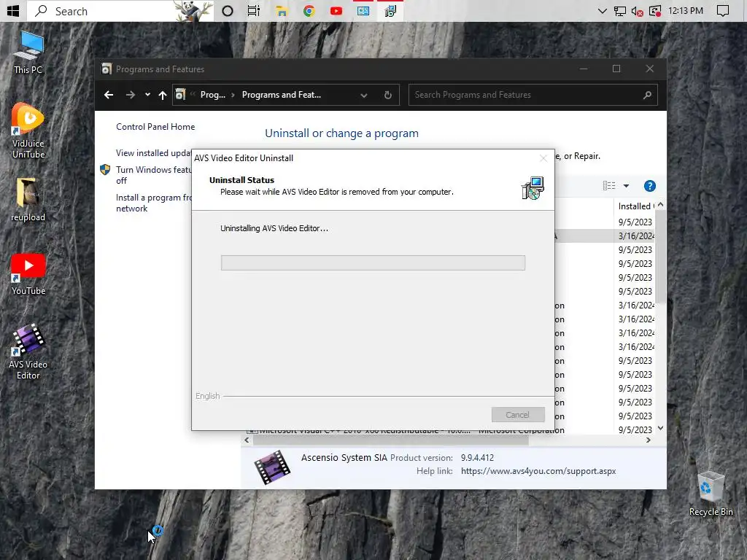Select the VidJuice UniTube desktop shortcut
Viewport: 747px width, 560px height.
(28, 130)
